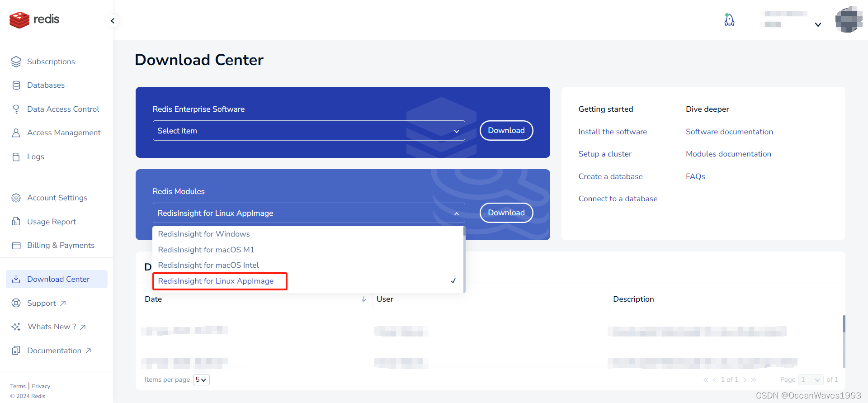Open the FAQs link

[695, 176]
